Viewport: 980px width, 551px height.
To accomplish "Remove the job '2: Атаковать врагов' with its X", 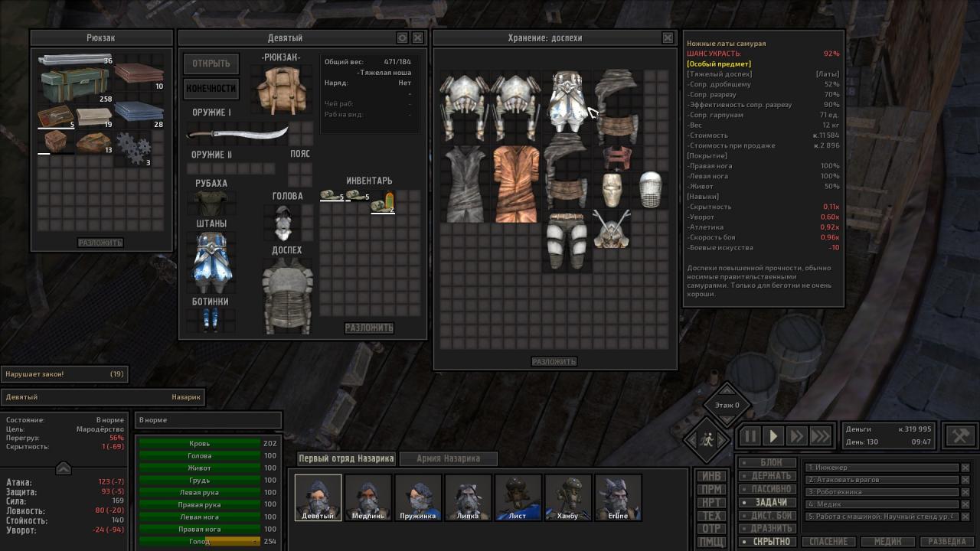I will click(x=965, y=480).
